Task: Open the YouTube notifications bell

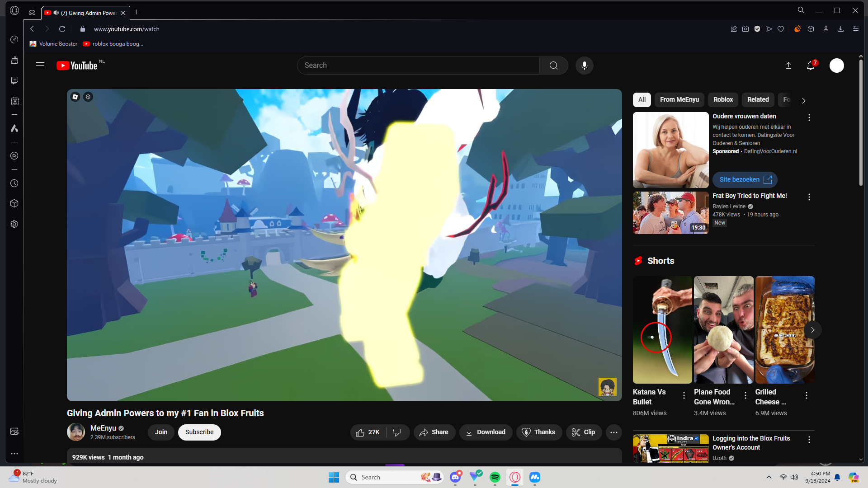Action: [x=811, y=66]
